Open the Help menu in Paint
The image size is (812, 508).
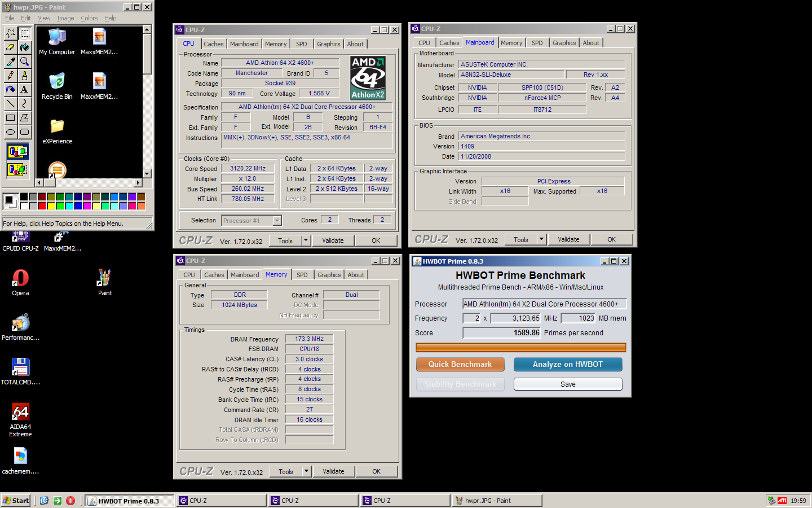110,18
